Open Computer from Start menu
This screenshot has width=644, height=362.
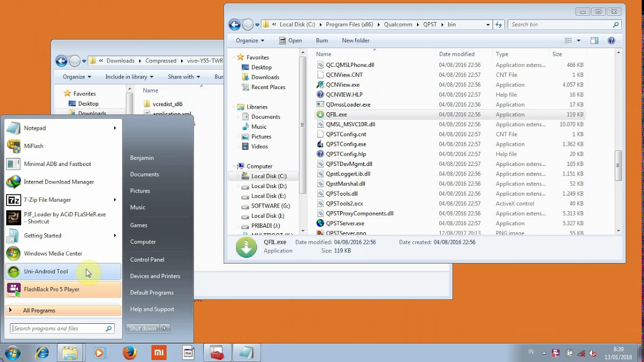coord(143,242)
